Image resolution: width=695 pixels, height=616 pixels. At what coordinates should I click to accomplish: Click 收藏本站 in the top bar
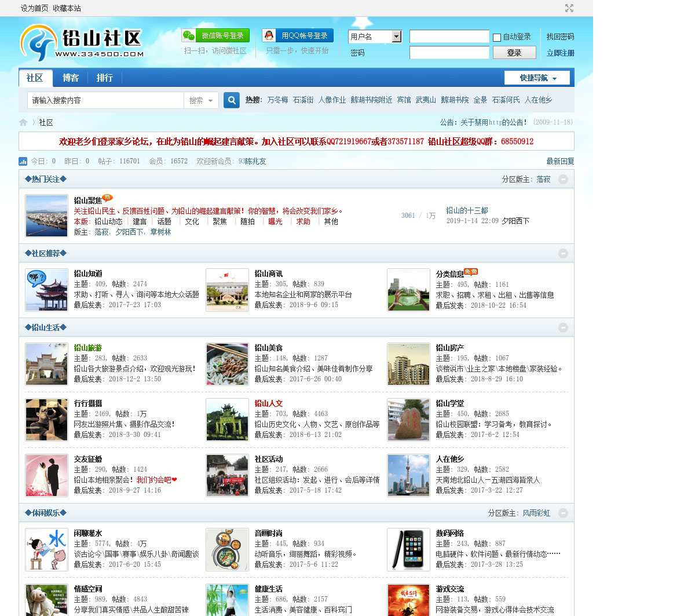click(67, 8)
